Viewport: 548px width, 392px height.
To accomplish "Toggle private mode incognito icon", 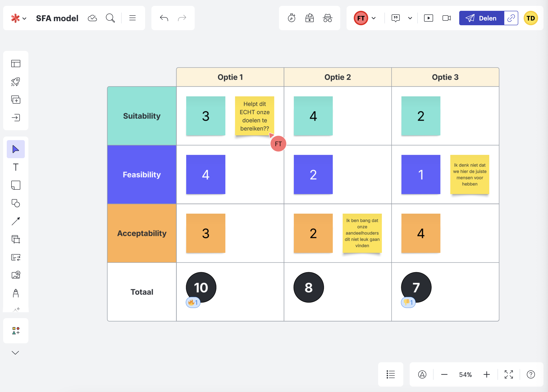I will (x=327, y=18).
